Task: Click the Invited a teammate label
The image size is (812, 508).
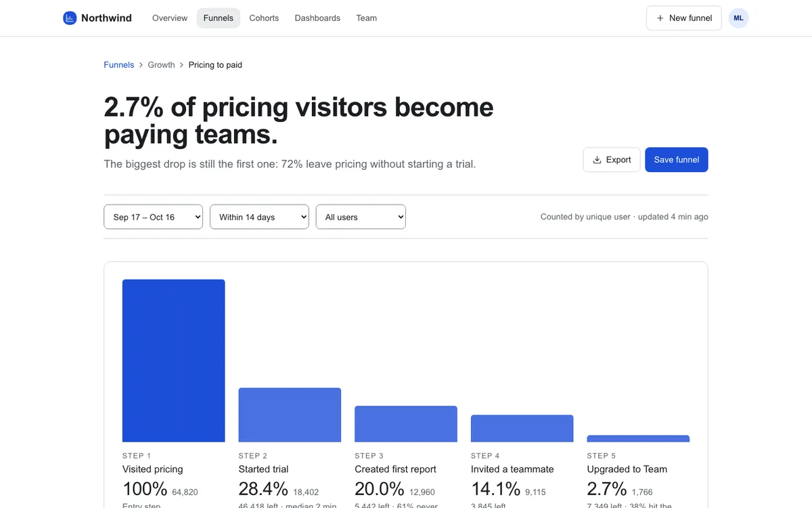Action: pyautogui.click(x=512, y=469)
